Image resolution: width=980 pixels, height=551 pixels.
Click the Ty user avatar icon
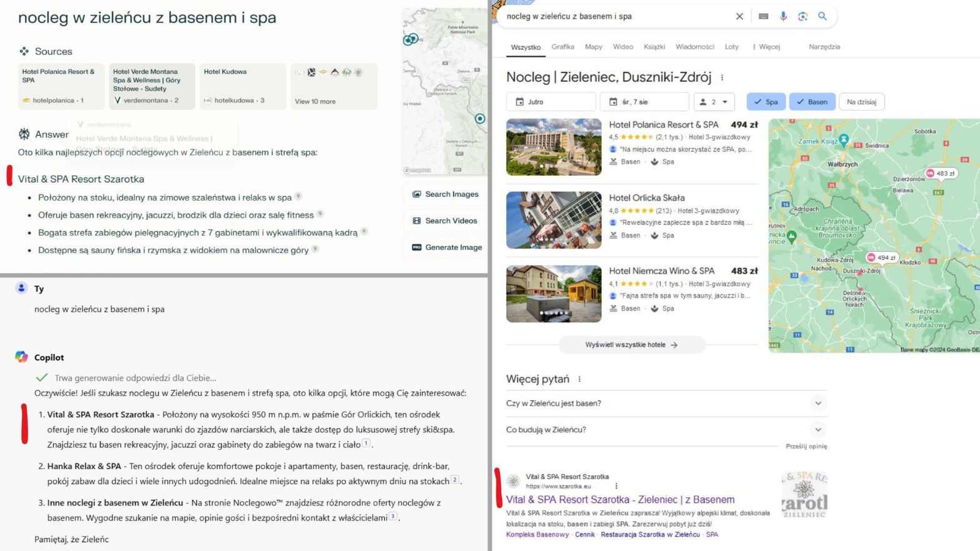tap(21, 288)
